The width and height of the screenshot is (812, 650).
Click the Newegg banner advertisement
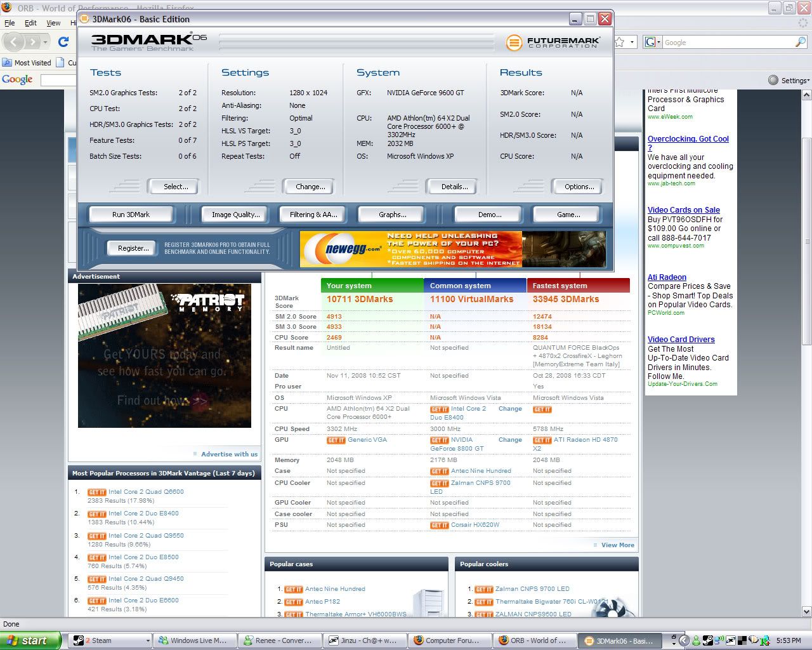click(x=453, y=248)
